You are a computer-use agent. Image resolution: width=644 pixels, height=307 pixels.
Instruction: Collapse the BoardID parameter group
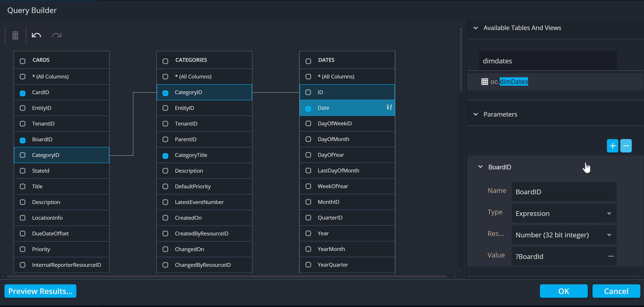tap(480, 167)
